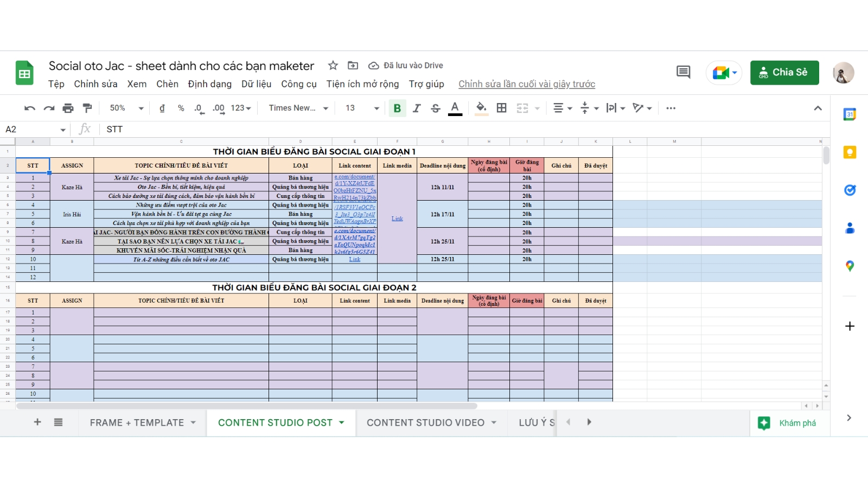The width and height of the screenshot is (868, 488).
Task: Open the last edit history link
Action: coord(527,84)
